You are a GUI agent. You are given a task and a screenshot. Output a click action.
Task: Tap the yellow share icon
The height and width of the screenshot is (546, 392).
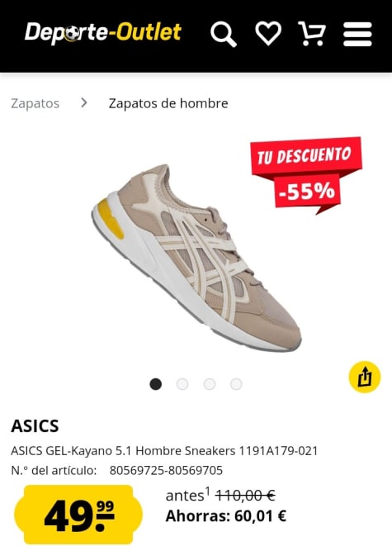365,377
